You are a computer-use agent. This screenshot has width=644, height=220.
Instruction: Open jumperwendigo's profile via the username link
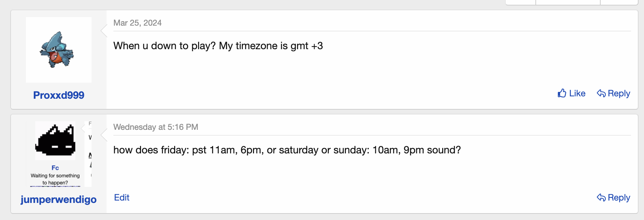pyautogui.click(x=58, y=200)
